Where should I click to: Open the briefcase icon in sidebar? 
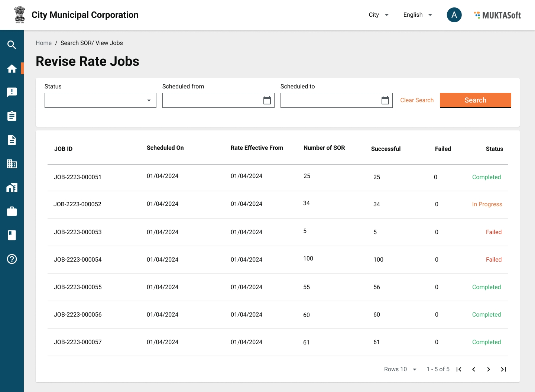click(x=12, y=211)
